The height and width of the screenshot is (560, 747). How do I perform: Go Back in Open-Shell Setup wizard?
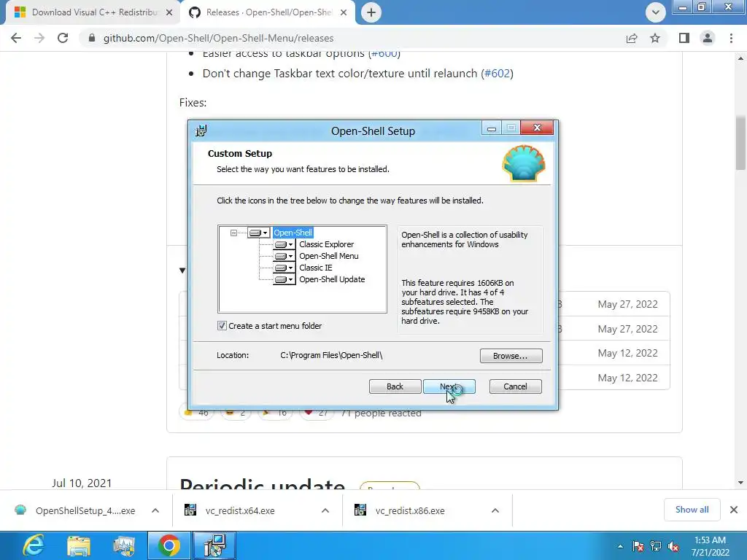395,386
